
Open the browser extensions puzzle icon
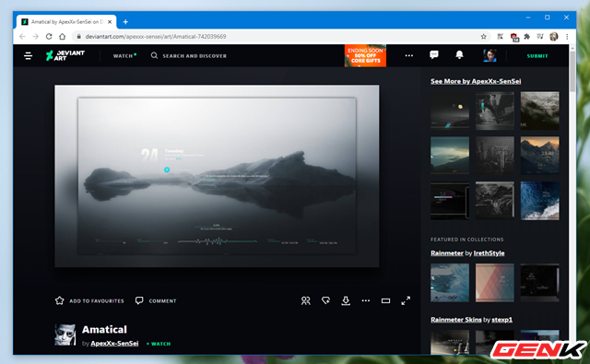pos(526,37)
